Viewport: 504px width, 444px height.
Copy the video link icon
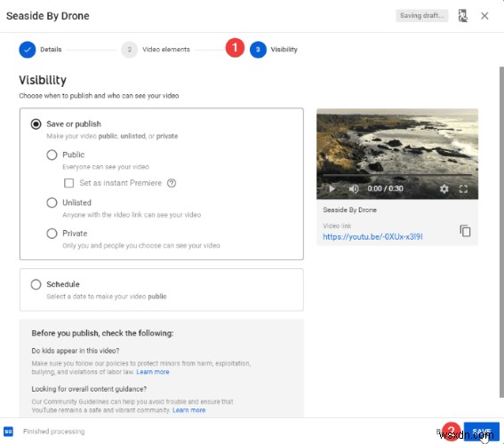465,231
